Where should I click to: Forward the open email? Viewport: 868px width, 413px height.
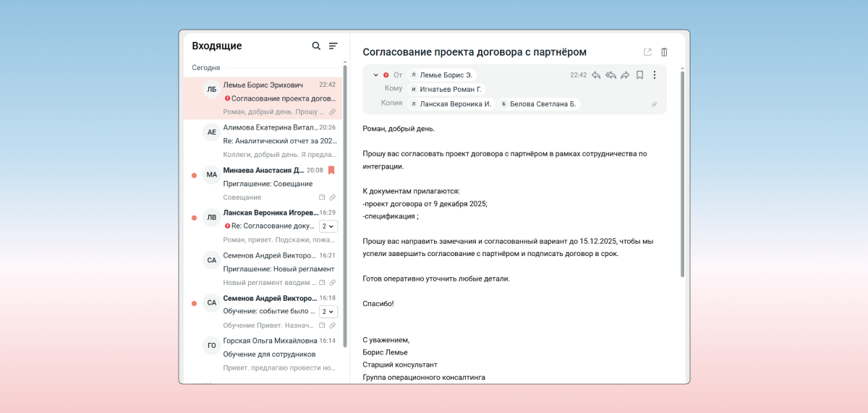point(625,75)
